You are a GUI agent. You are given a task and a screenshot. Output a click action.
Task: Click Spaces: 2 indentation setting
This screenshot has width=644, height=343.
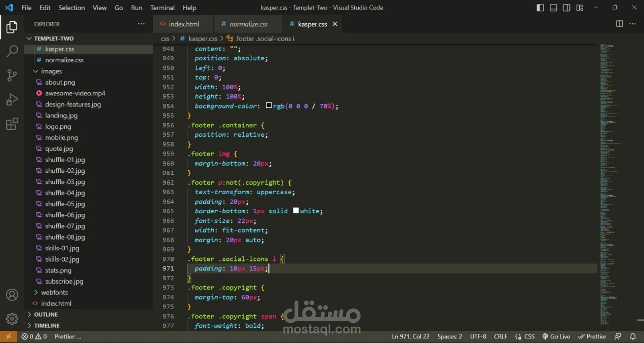[x=450, y=336]
